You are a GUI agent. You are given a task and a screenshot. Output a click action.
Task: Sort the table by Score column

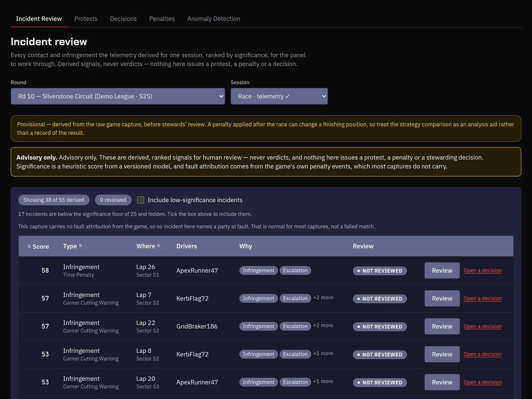pos(38,246)
